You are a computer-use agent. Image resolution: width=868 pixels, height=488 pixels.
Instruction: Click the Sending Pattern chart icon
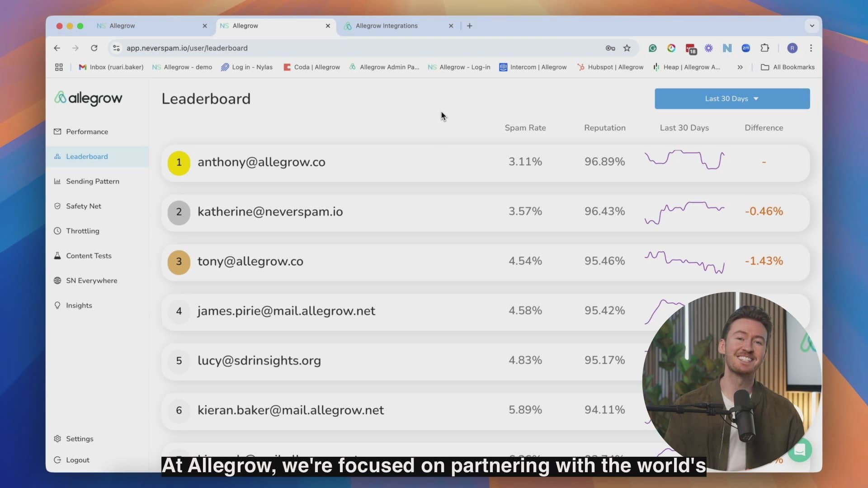coord(57,181)
